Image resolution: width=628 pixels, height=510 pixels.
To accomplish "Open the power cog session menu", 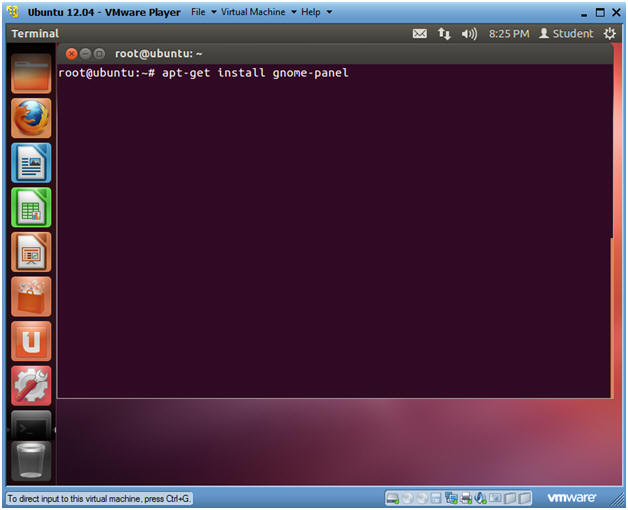I will (610, 34).
